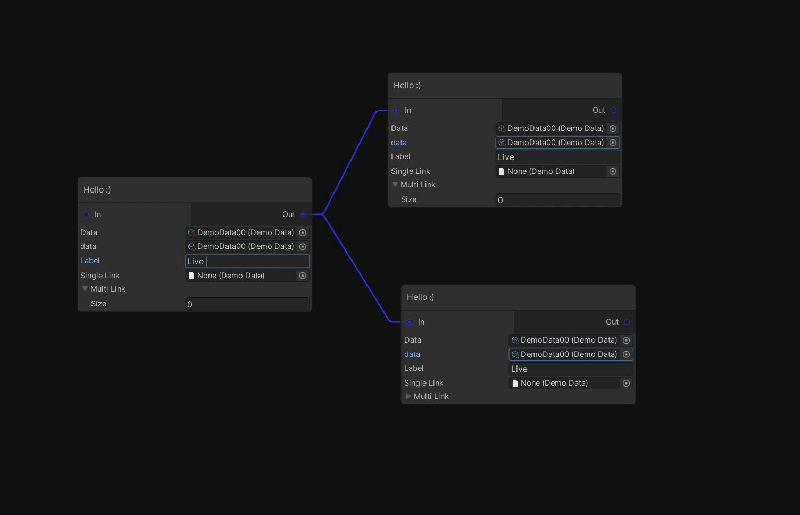Collapse Multi Link foldout in left node
The image size is (800, 515).
[x=85, y=289]
